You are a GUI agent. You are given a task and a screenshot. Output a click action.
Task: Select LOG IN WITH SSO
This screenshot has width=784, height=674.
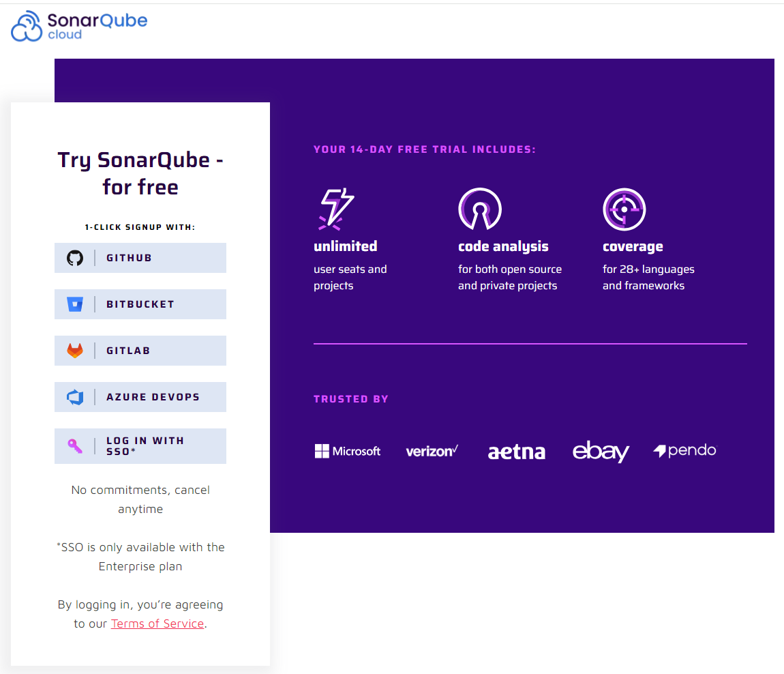click(140, 445)
